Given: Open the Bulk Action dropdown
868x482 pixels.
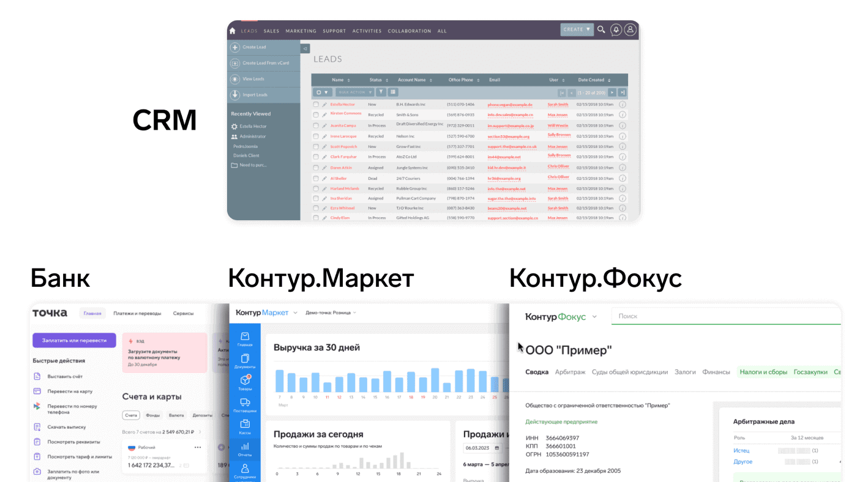Looking at the screenshot, I should [354, 92].
